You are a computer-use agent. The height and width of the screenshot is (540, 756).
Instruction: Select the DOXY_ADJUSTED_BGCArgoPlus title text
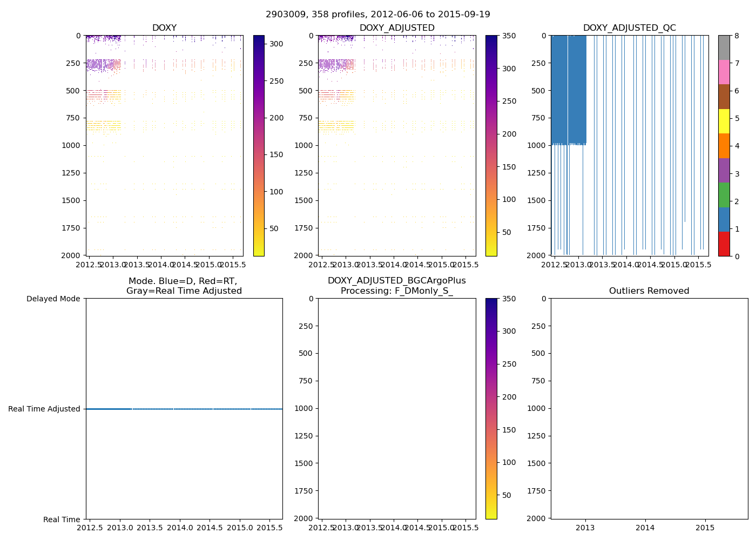[x=397, y=281]
